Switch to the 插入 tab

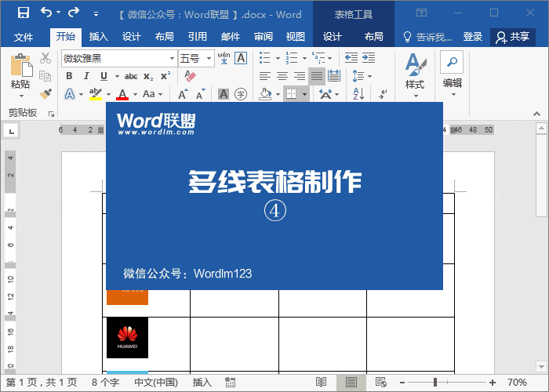[x=98, y=37]
